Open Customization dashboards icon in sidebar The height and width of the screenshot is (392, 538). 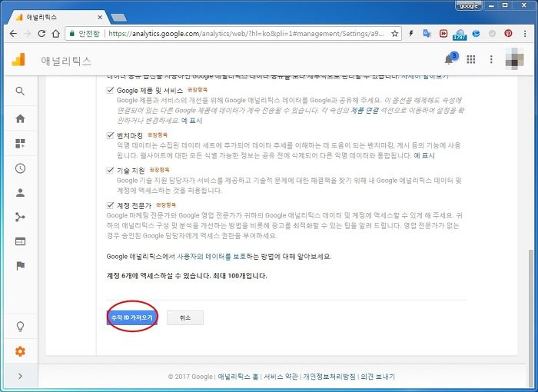pos(20,144)
